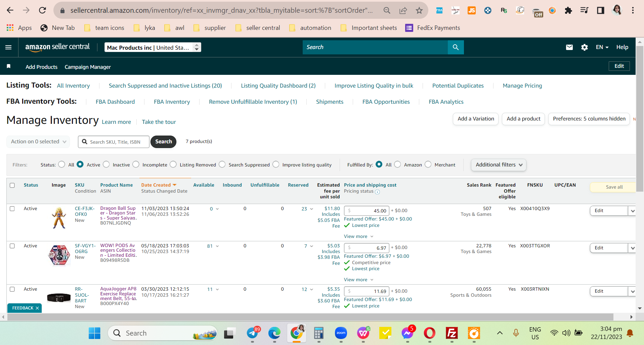
Task: Select the 'Inactive' status radio button
Action: pos(106,164)
